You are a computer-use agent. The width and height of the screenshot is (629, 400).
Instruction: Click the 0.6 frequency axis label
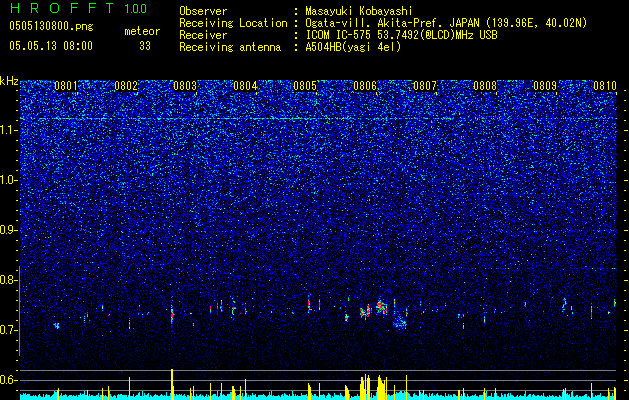click(8, 380)
